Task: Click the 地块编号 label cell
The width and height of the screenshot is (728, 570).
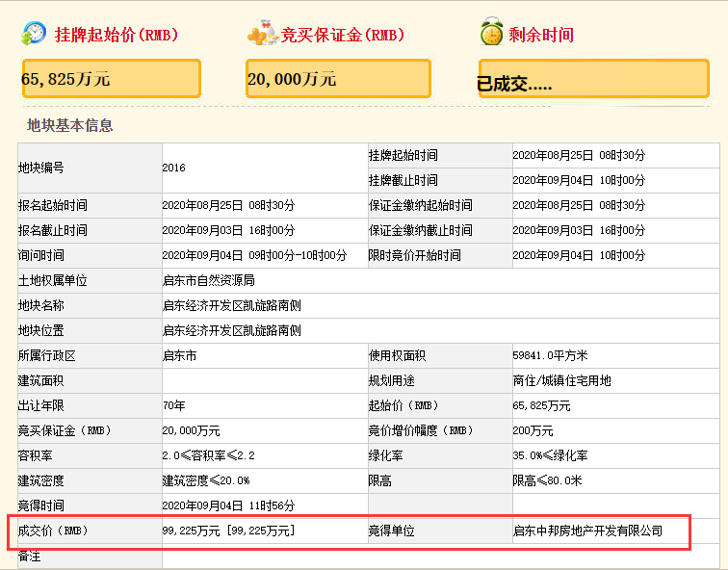Action: click(x=91, y=168)
